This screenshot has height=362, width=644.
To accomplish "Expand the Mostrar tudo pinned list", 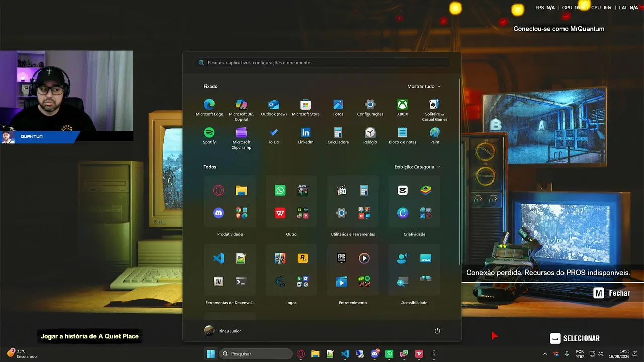I will coord(424,86).
